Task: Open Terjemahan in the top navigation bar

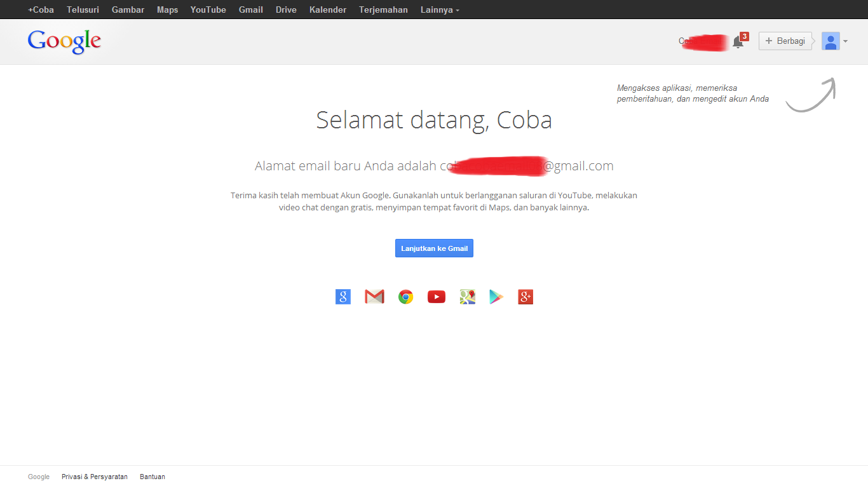Action: click(383, 10)
